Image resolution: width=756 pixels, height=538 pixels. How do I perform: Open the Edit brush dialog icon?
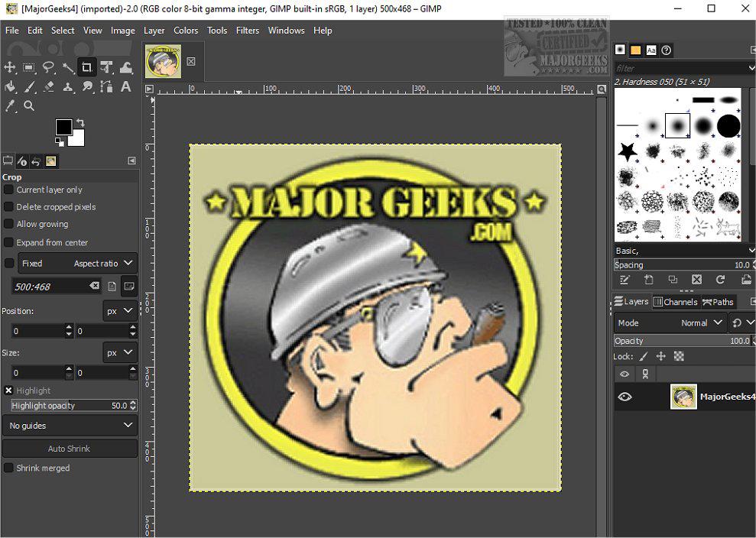tap(625, 280)
